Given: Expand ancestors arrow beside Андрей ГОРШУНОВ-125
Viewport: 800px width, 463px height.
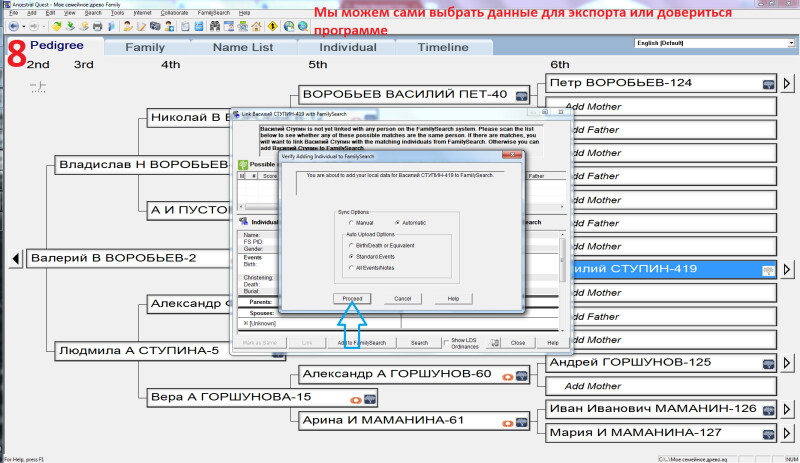Looking at the screenshot, I should click(x=787, y=362).
